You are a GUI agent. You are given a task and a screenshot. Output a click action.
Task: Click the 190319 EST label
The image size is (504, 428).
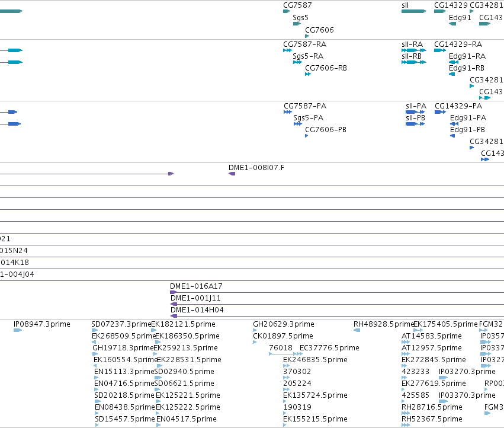[x=297, y=407]
